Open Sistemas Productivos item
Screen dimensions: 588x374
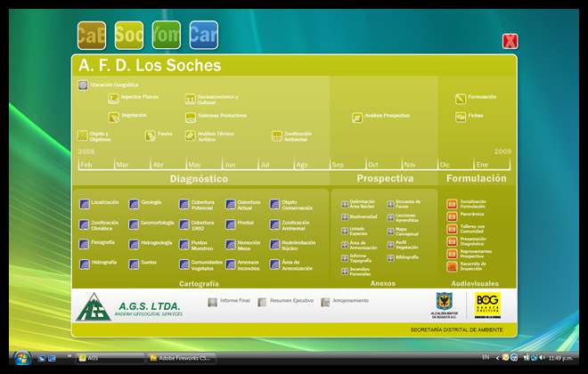coord(190,117)
